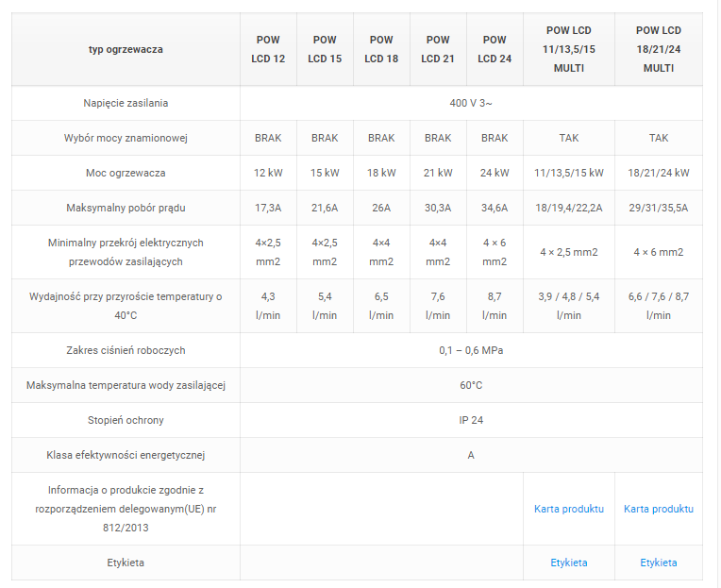The image size is (721, 588).
Task: Click the 'Moc ogrzewacza' row label
Action: click(x=126, y=173)
